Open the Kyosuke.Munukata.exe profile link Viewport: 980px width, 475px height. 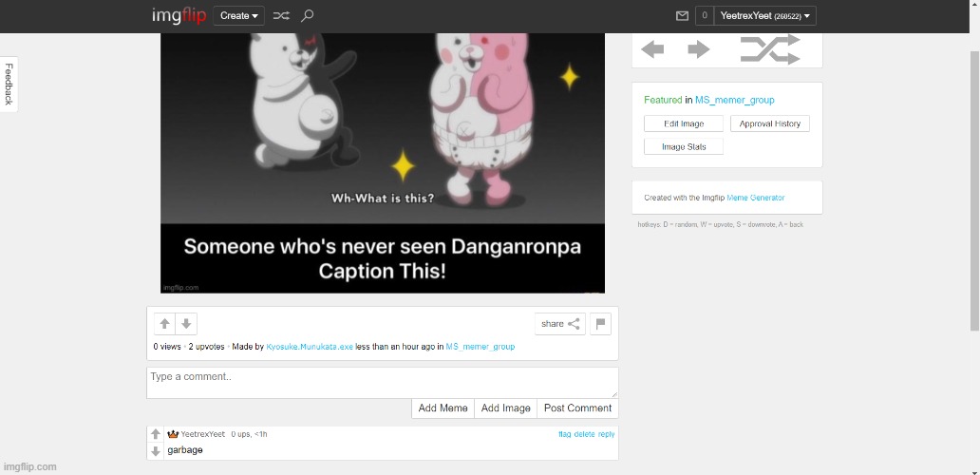[310, 348]
